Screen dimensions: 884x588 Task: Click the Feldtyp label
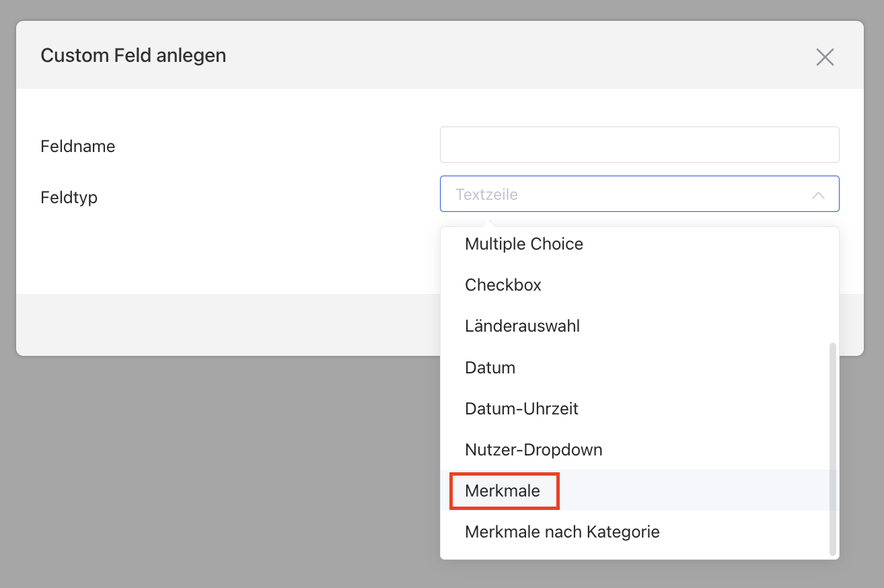point(69,198)
